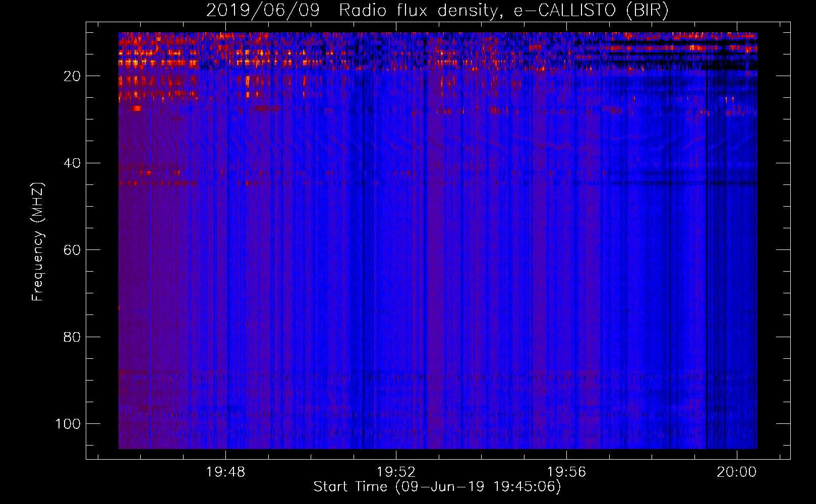
Task: Select the '100' frequency axis label
Action: [68, 424]
